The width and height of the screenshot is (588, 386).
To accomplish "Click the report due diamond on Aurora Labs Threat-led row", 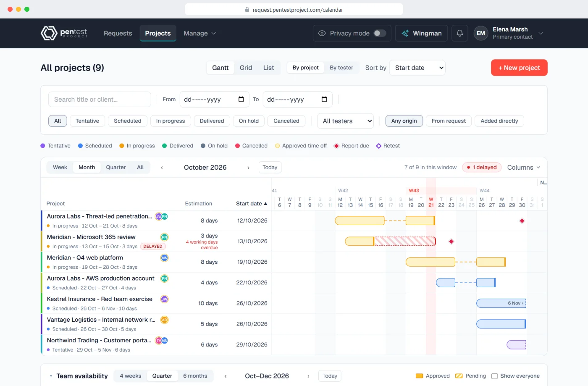I will [522, 221].
